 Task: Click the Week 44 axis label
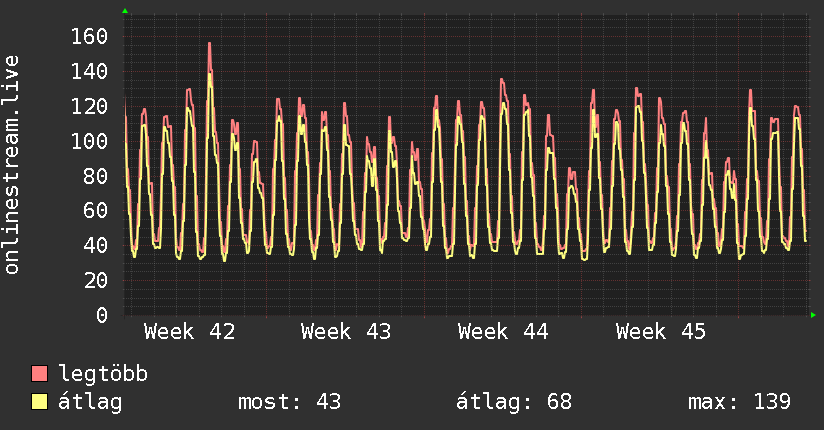point(503,332)
